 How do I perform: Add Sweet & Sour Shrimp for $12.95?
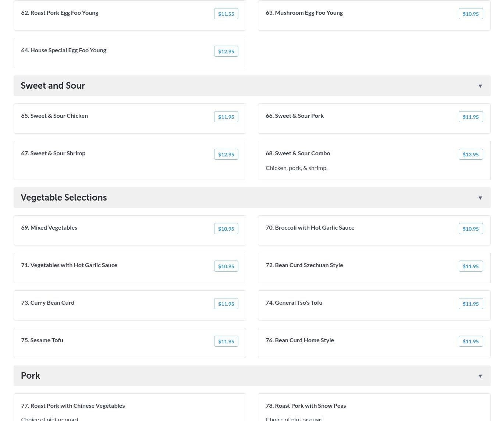[226, 155]
